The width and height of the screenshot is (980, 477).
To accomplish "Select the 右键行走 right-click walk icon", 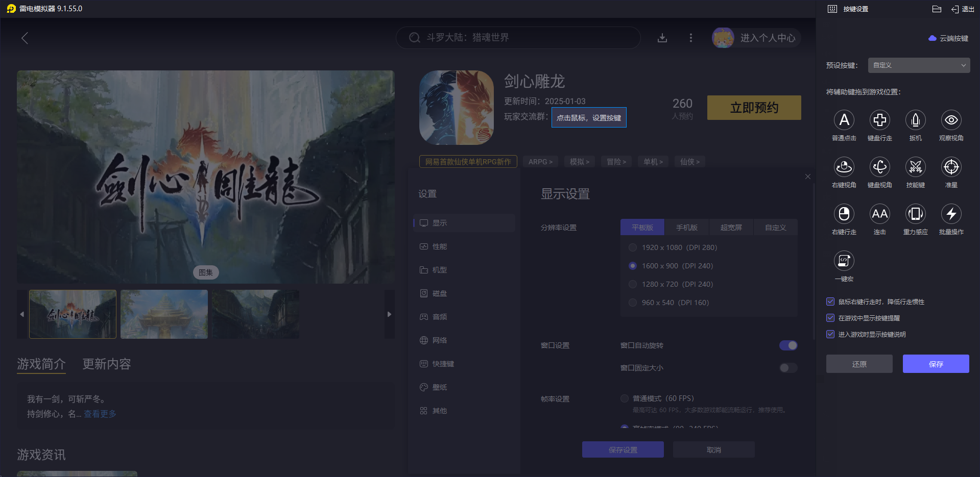I will 844,214.
